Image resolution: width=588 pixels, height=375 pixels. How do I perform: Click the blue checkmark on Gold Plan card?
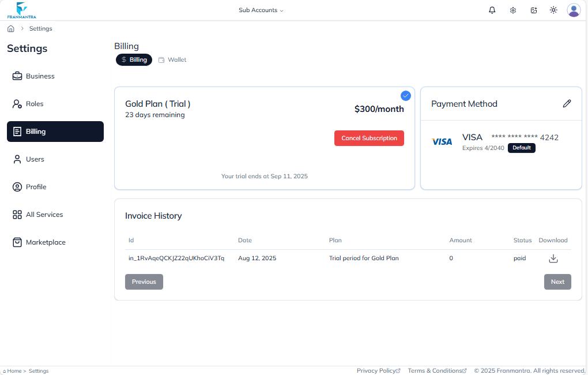[406, 95]
